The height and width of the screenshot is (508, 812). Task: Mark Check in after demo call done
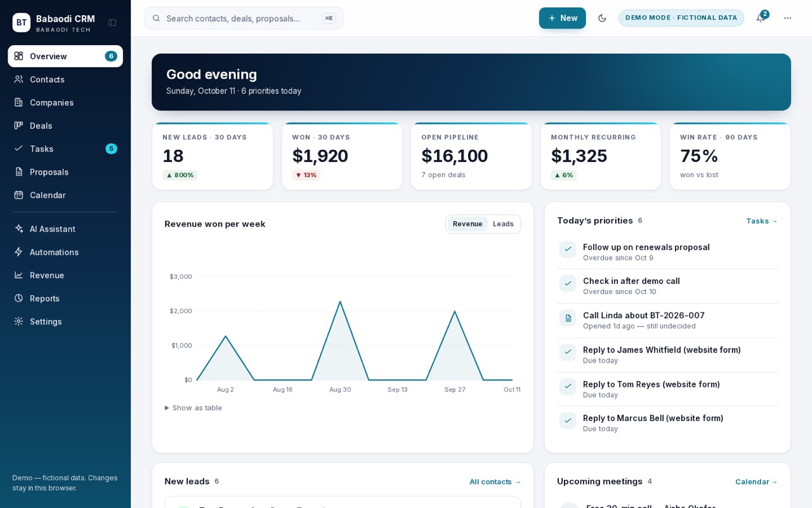tap(568, 283)
